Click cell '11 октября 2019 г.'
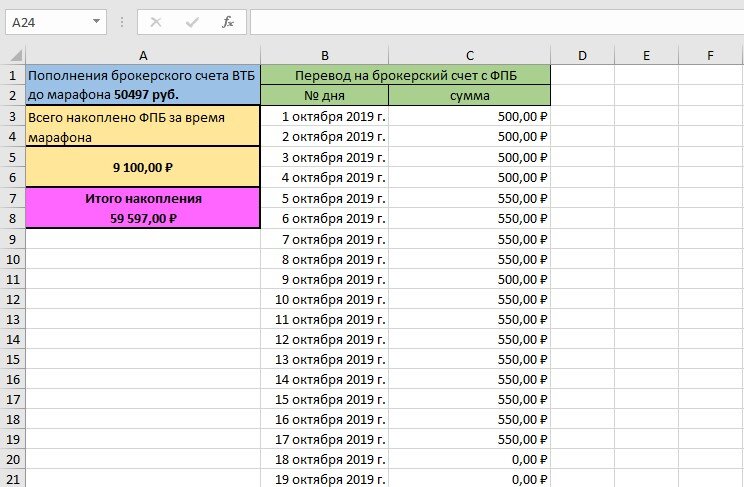The height and width of the screenshot is (487, 744). click(325, 319)
